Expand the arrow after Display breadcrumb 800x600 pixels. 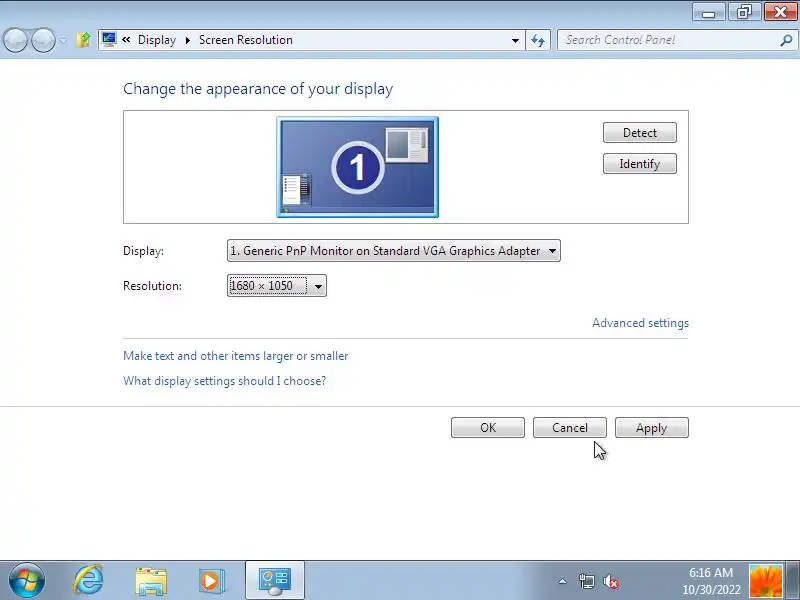pos(187,40)
